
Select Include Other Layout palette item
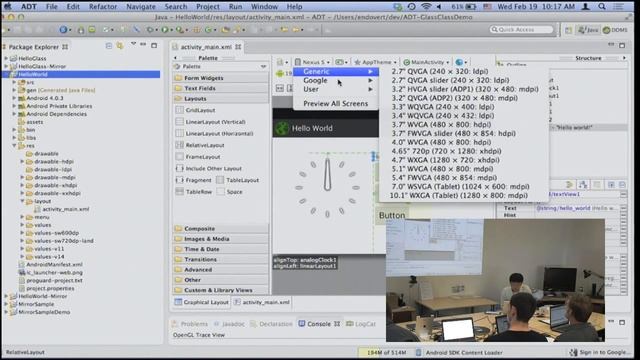click(209, 168)
